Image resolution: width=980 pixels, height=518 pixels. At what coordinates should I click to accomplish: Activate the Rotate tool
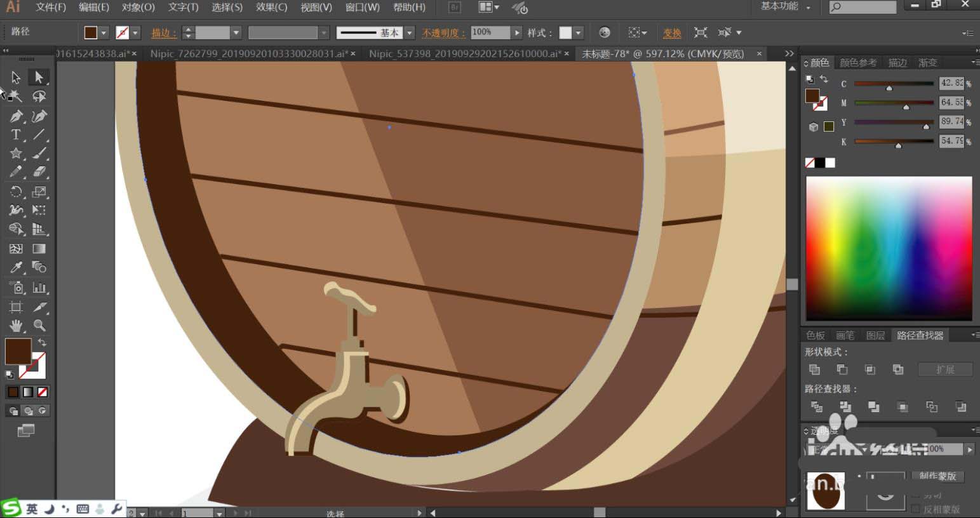15,192
